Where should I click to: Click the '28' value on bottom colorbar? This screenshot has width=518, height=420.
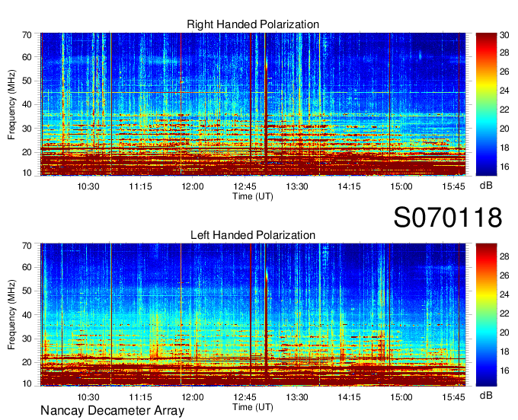click(504, 256)
